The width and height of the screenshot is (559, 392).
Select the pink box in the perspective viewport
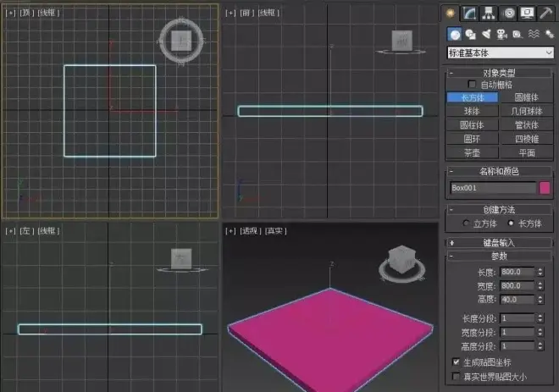coord(330,339)
